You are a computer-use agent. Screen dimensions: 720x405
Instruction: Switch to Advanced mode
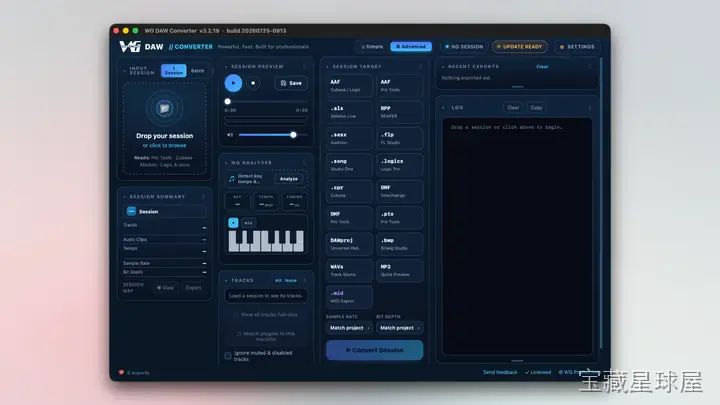[411, 46]
